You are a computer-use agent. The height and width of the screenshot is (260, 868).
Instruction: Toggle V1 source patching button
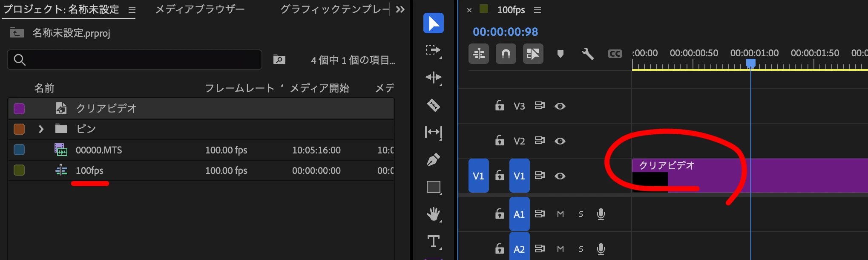point(479,176)
